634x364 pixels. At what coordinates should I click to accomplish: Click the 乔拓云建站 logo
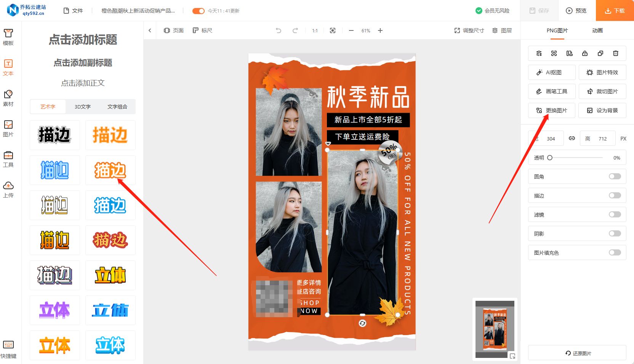pyautogui.click(x=27, y=10)
